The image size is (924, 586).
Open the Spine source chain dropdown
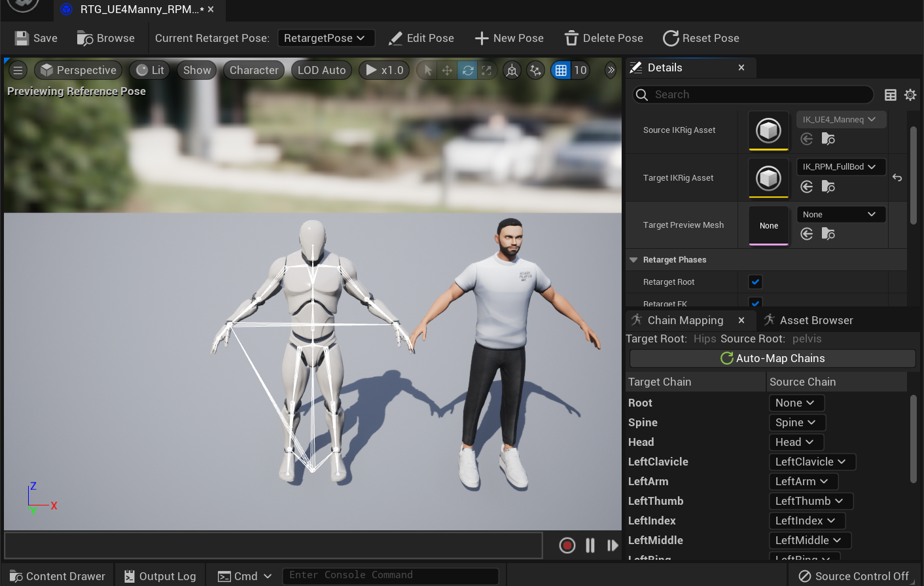[x=796, y=422]
